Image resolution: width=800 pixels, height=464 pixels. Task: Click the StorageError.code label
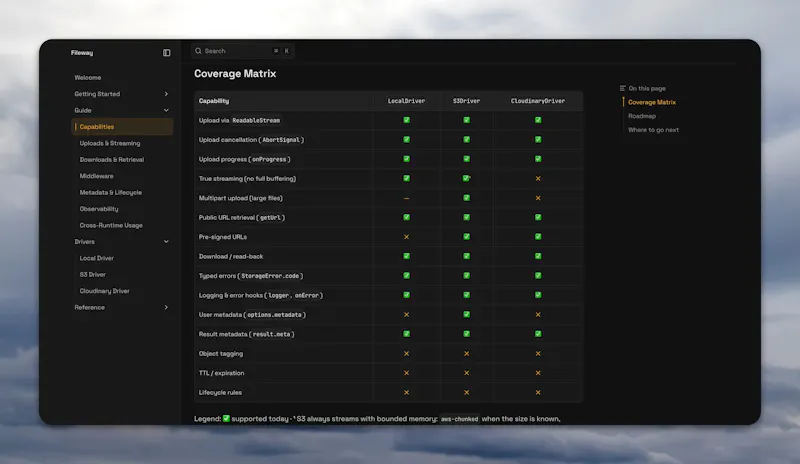[x=270, y=276]
